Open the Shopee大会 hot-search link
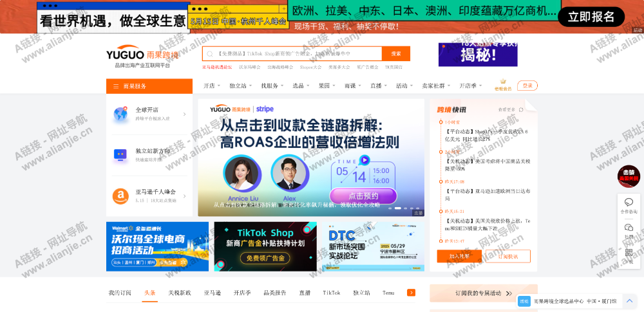 (310, 67)
